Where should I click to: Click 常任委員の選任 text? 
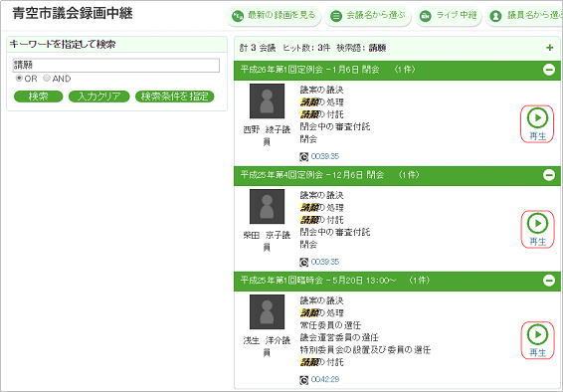[x=330, y=325]
